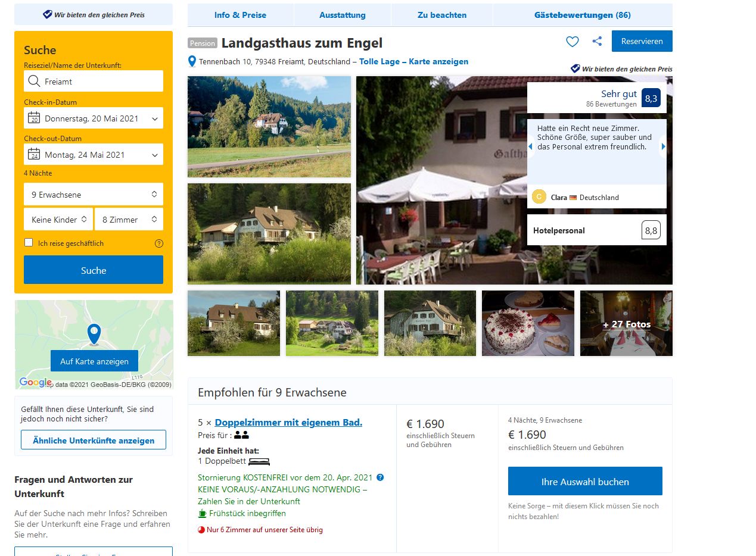This screenshot has height=556, width=756.
Task: Open the check-in date dropdown
Action: 94,118
